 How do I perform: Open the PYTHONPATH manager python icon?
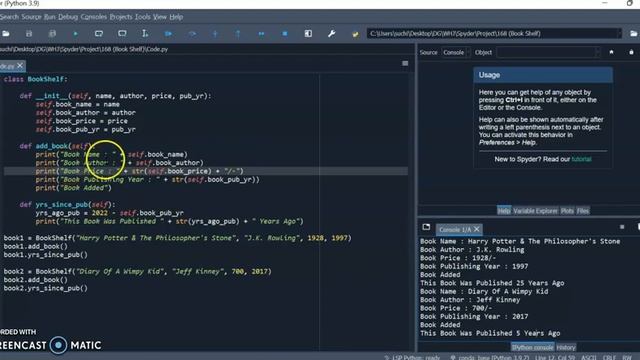355,34
